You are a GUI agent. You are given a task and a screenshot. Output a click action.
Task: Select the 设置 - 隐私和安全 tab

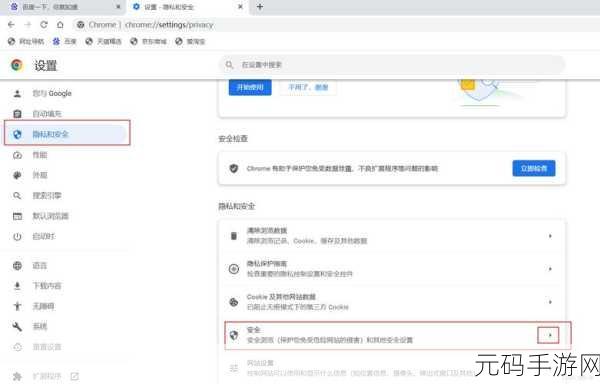[188, 7]
